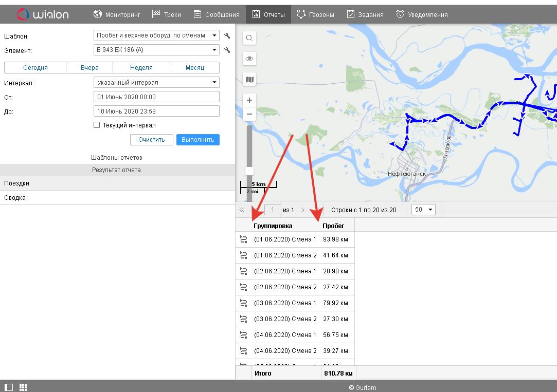Expand the Шаблон template dropdown
The width and height of the screenshot is (557, 392).
157,35
